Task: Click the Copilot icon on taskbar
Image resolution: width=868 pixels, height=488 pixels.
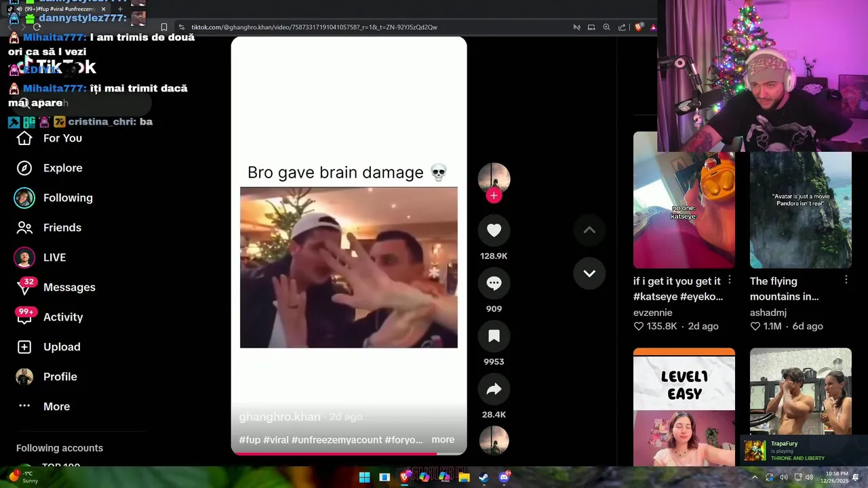Action: (425, 477)
